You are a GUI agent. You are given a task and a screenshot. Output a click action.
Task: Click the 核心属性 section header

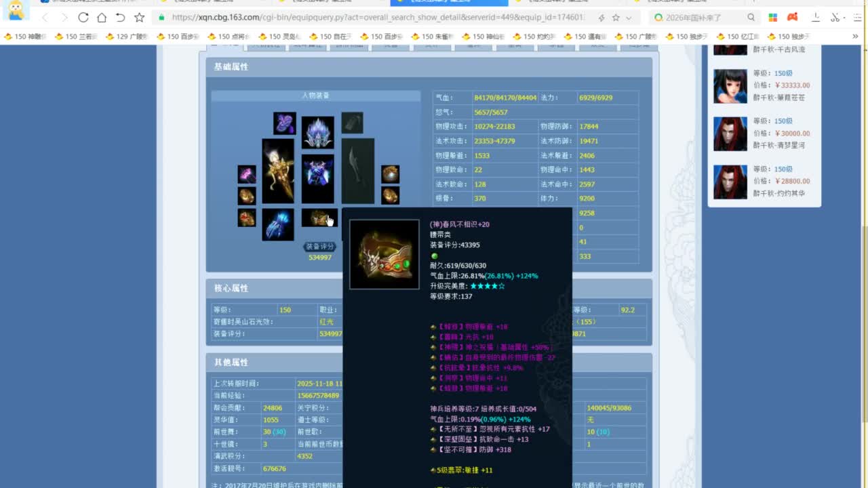pyautogui.click(x=429, y=289)
